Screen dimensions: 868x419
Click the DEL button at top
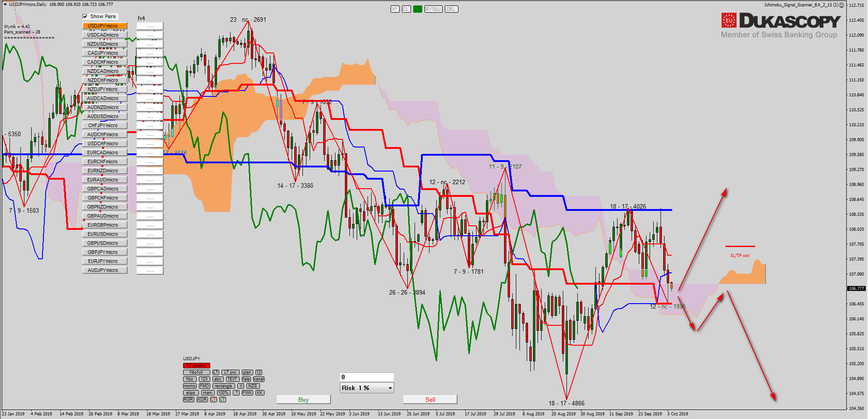(x=451, y=9)
